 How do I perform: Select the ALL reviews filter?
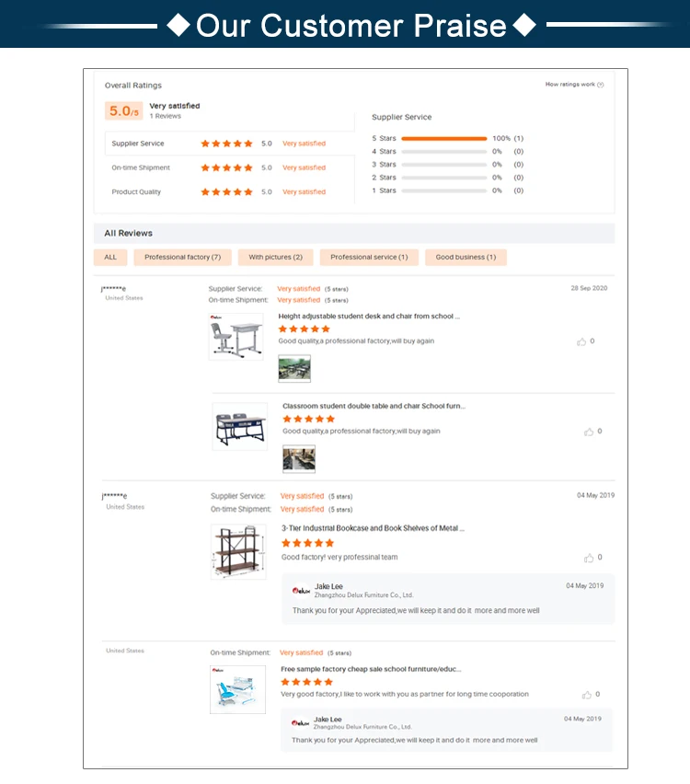click(x=110, y=257)
